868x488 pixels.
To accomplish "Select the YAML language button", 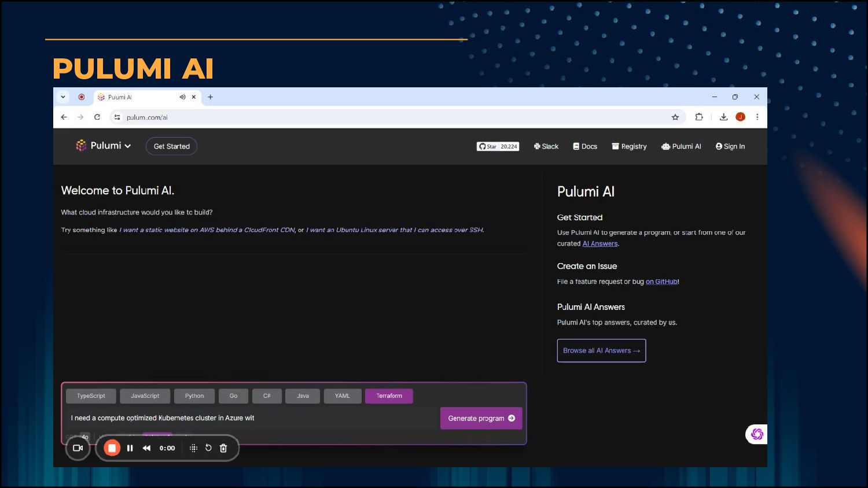I will pos(343,396).
